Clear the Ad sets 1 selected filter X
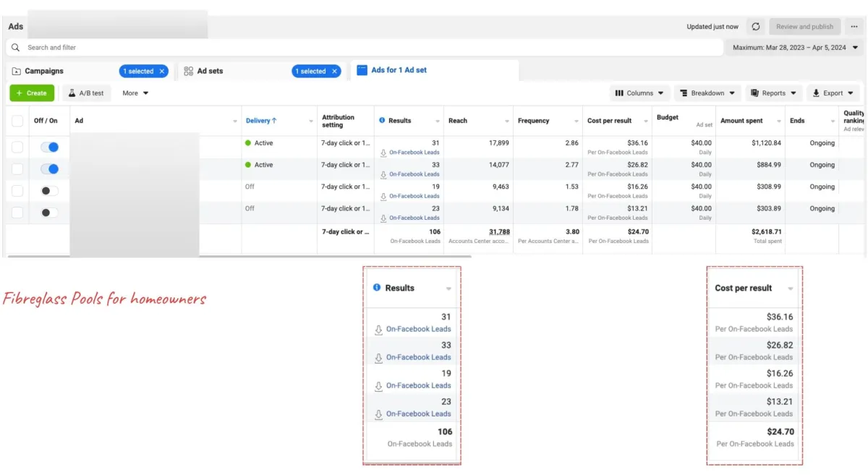Image resolution: width=868 pixels, height=475 pixels. pos(334,71)
